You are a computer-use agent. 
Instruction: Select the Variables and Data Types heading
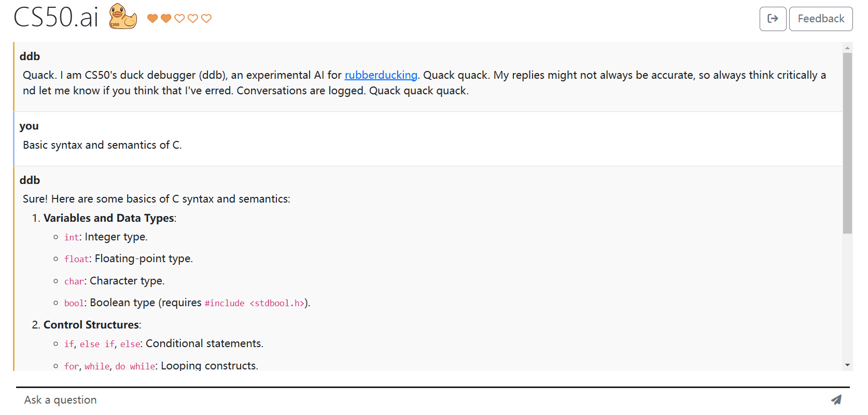(109, 218)
